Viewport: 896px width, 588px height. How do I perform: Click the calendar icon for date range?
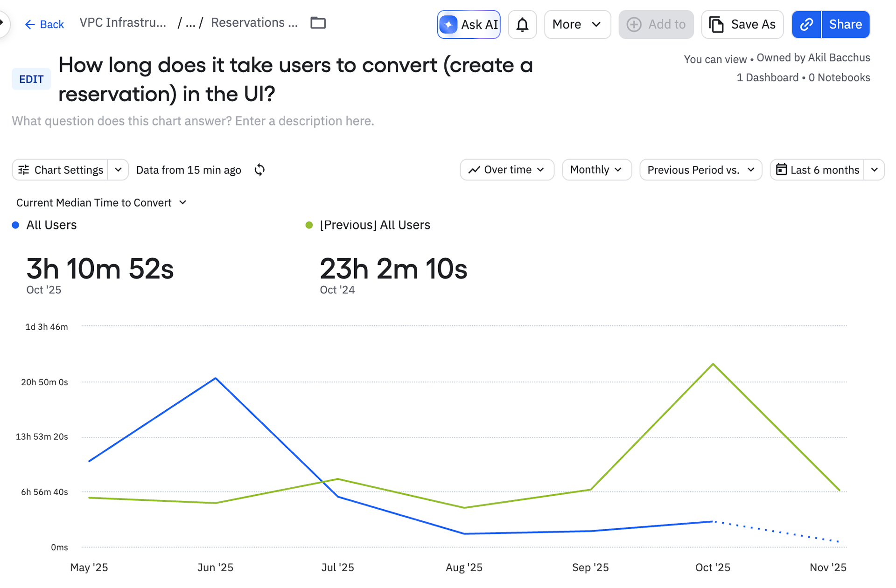point(781,170)
